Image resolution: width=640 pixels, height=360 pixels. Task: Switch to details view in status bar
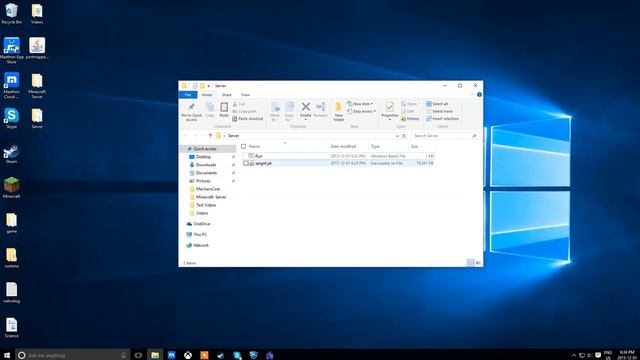click(471, 263)
